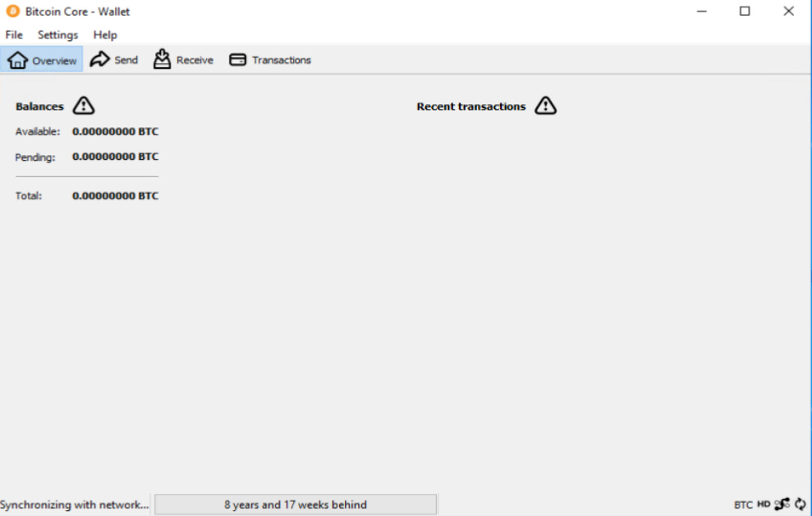Switch to the Transactions tab
812x516 pixels.
coord(269,59)
